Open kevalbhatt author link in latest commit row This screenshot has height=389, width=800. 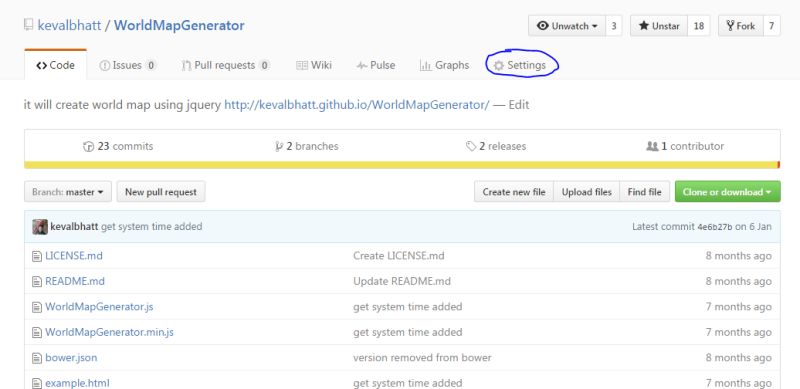point(74,227)
